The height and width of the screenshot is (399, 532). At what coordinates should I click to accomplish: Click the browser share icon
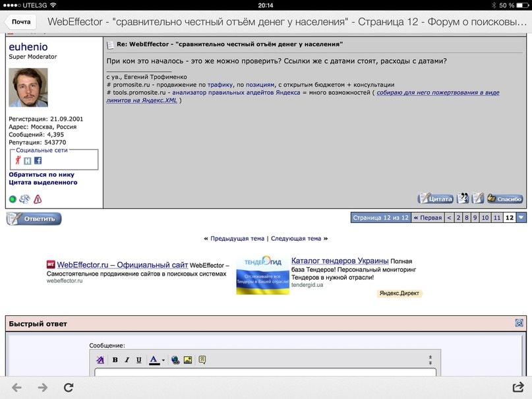[x=517, y=387]
